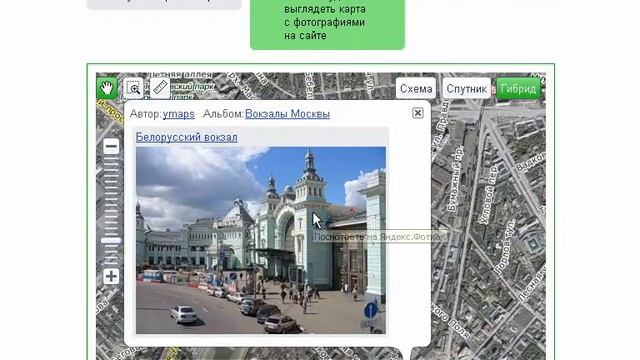Open album Вокзалы Москвы link

pyautogui.click(x=287, y=114)
